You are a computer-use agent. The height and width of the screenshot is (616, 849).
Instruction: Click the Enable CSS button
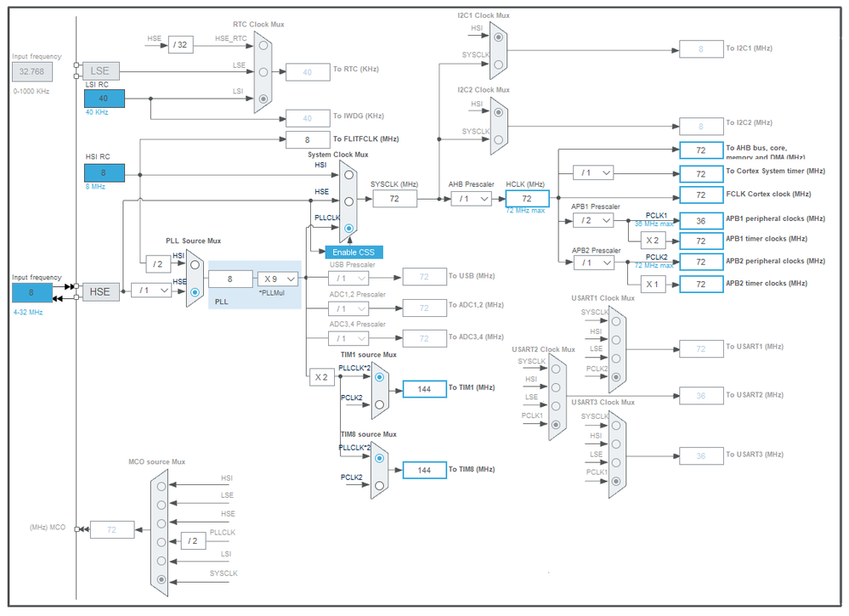tap(354, 252)
